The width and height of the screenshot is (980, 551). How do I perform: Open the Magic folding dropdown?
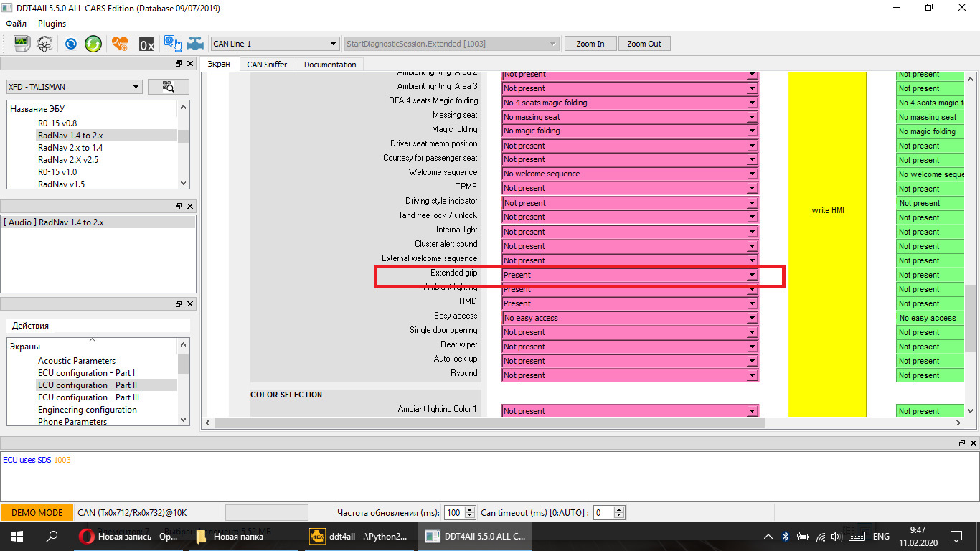tap(630, 131)
